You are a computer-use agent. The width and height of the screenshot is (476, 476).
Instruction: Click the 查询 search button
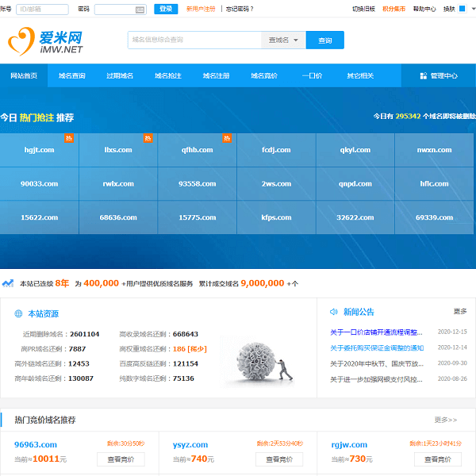(324, 40)
